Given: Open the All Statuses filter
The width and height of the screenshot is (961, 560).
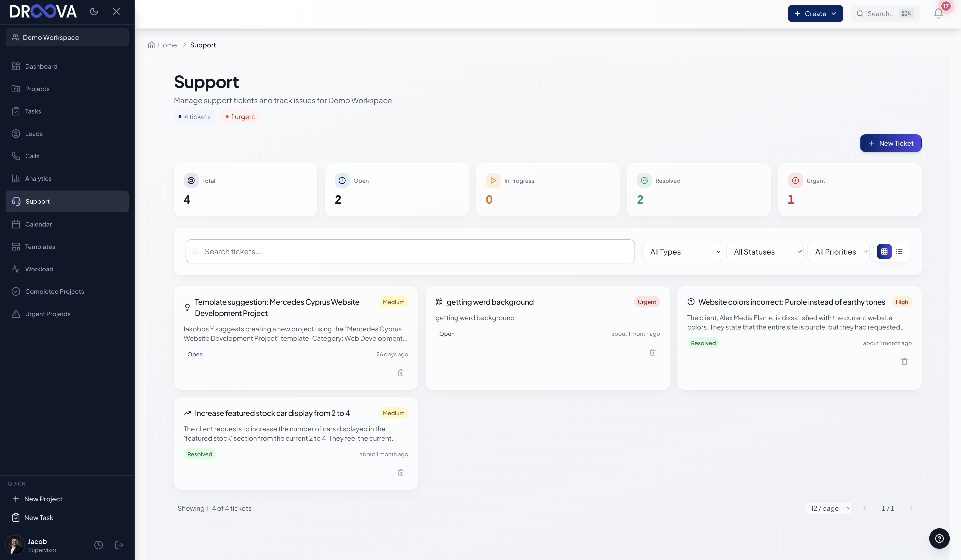Looking at the screenshot, I should click(x=765, y=252).
